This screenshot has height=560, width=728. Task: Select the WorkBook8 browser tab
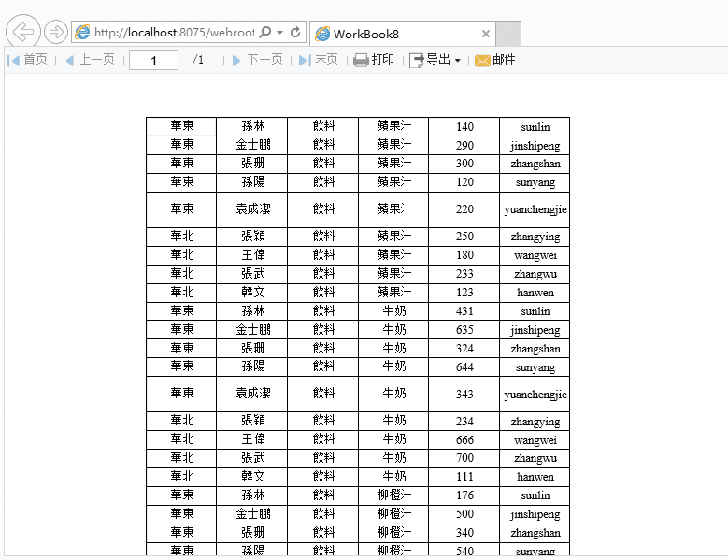[402, 34]
